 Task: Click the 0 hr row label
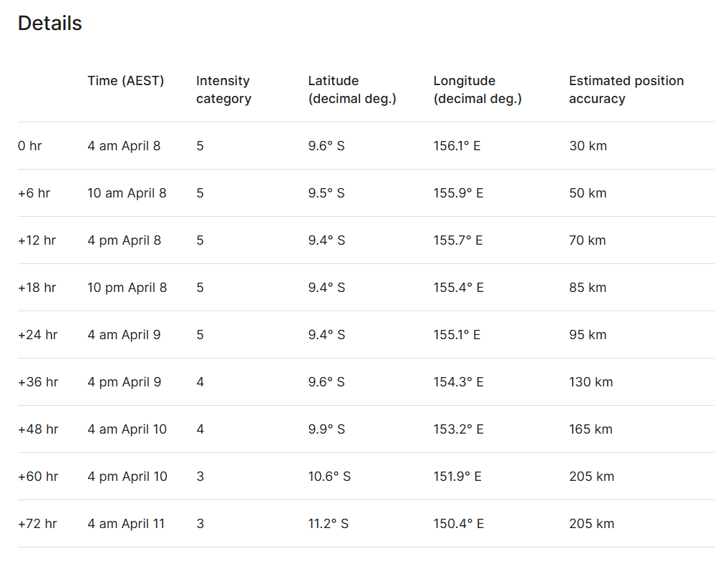tap(30, 146)
